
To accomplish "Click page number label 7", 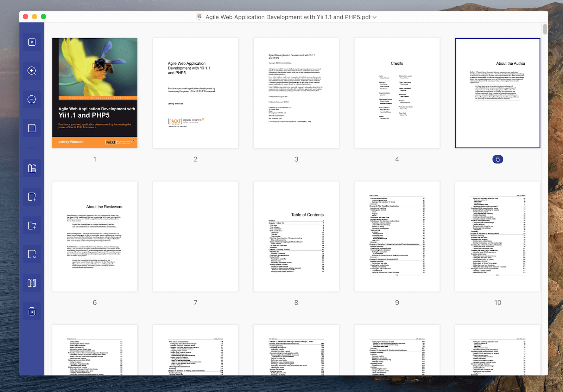I will (196, 303).
